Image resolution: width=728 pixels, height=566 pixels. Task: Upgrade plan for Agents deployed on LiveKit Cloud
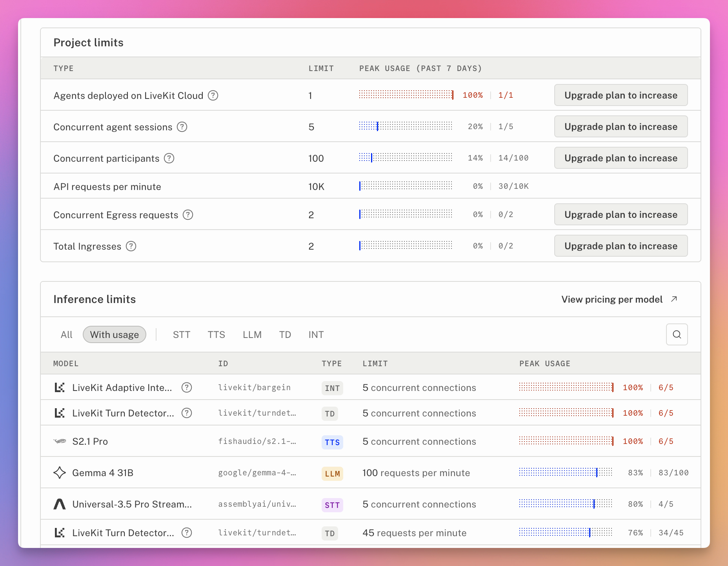pyautogui.click(x=621, y=95)
